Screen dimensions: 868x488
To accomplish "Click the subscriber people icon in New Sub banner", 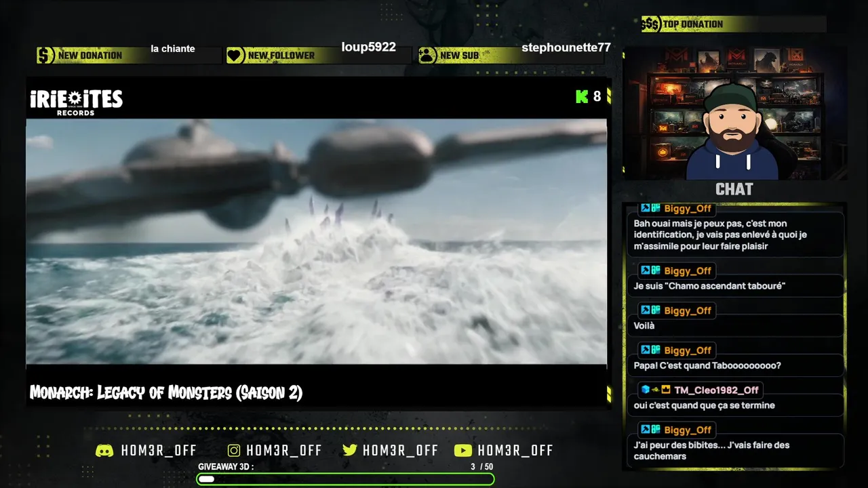I will 427,56.
